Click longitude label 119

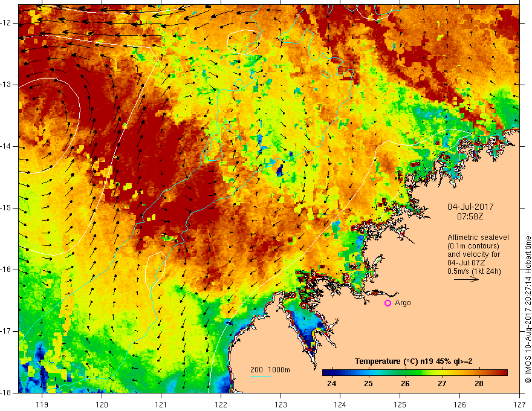(x=42, y=404)
